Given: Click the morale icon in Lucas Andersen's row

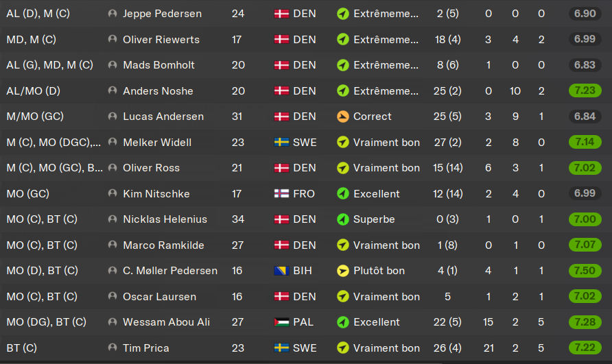Looking at the screenshot, I should coord(343,117).
